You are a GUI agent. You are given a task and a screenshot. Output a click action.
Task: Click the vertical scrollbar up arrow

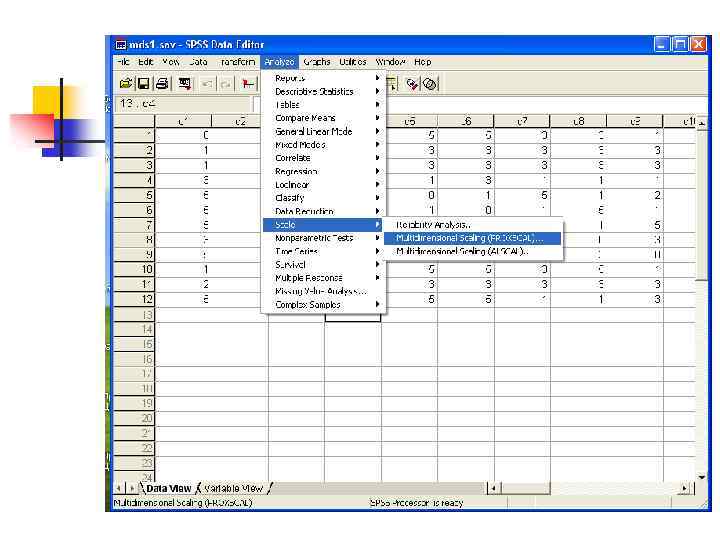click(702, 123)
